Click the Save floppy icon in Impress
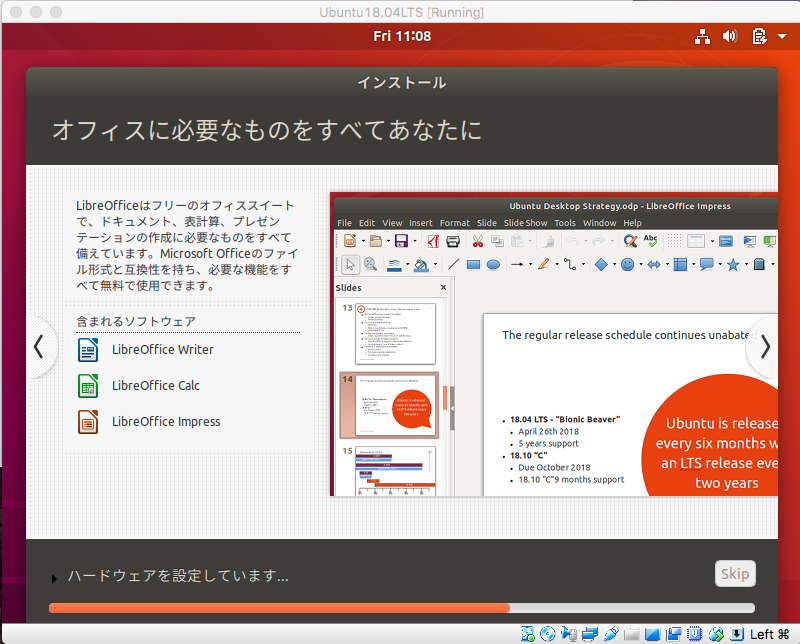Viewport: 800px width, 644px height. 402,241
